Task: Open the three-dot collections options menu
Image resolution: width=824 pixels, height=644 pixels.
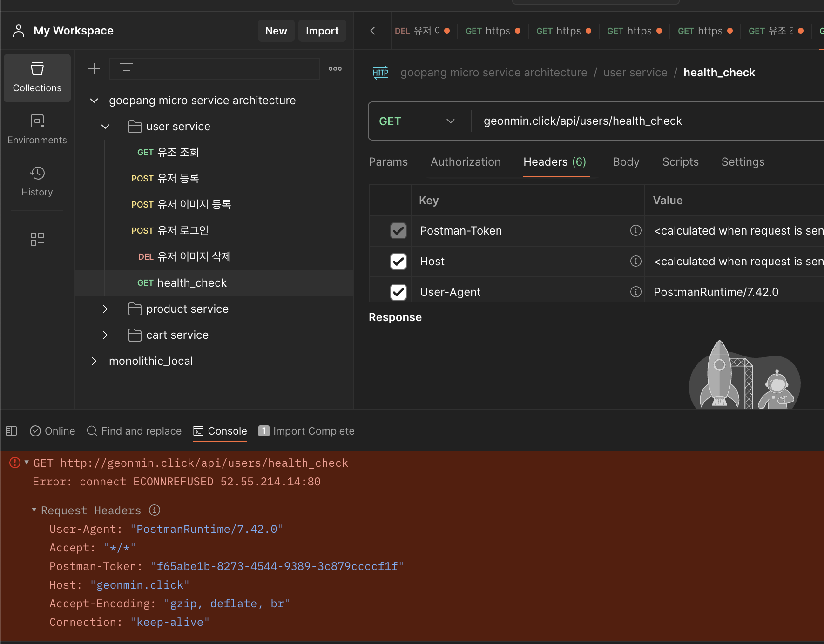Action: pyautogui.click(x=335, y=69)
